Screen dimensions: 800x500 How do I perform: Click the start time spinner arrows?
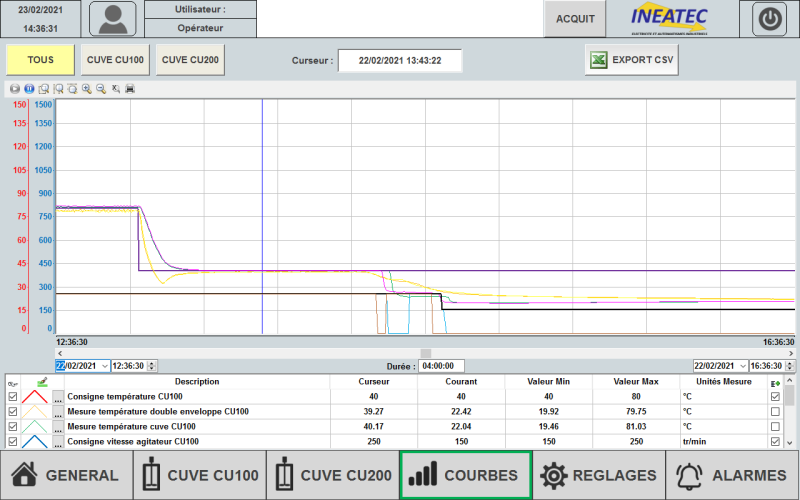pos(152,366)
